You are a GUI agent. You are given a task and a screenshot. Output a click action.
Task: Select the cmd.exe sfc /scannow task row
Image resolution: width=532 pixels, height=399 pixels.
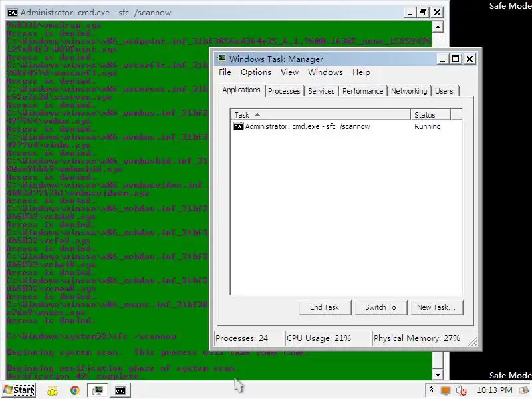click(x=346, y=126)
